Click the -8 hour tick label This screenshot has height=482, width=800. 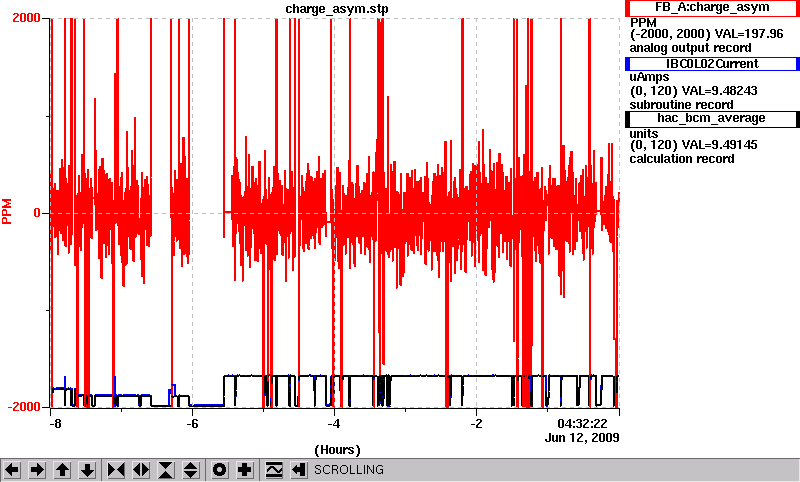(x=56, y=424)
